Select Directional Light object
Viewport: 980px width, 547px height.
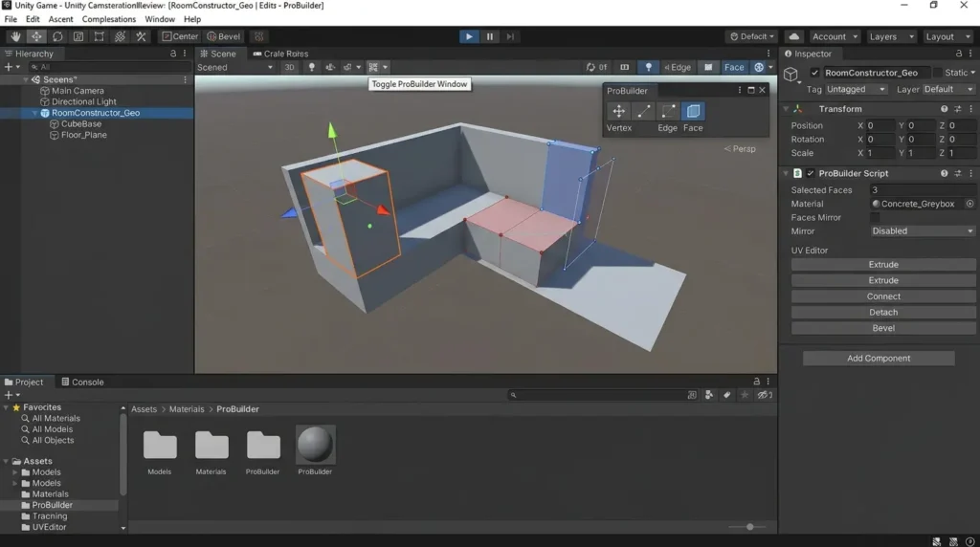point(84,101)
